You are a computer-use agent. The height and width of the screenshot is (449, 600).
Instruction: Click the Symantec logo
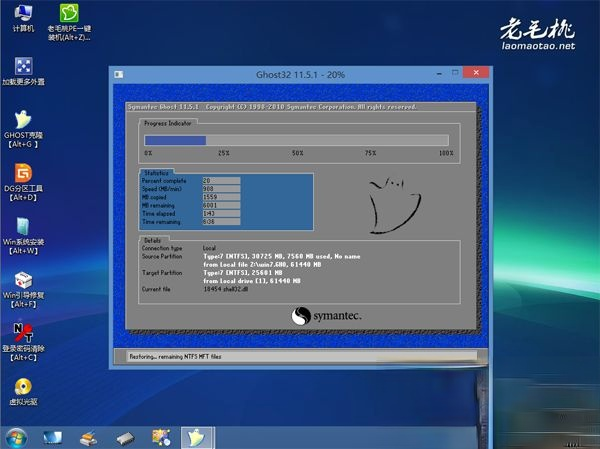326,316
